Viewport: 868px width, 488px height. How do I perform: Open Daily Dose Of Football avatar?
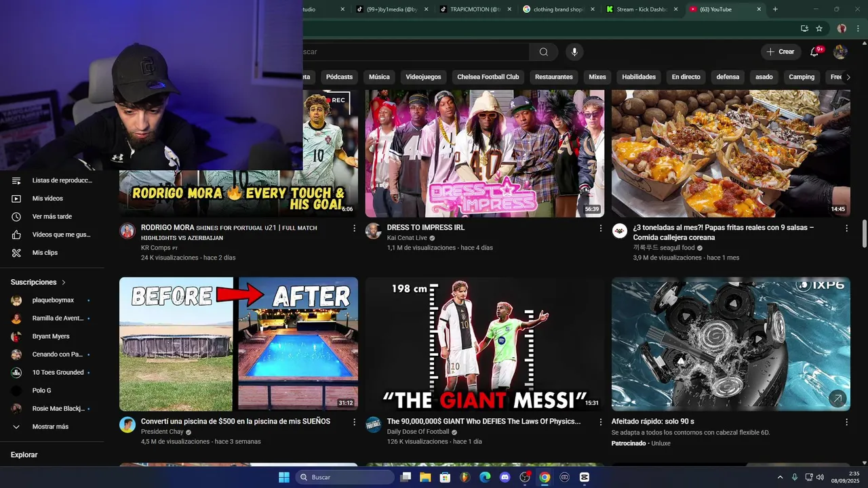tap(374, 425)
